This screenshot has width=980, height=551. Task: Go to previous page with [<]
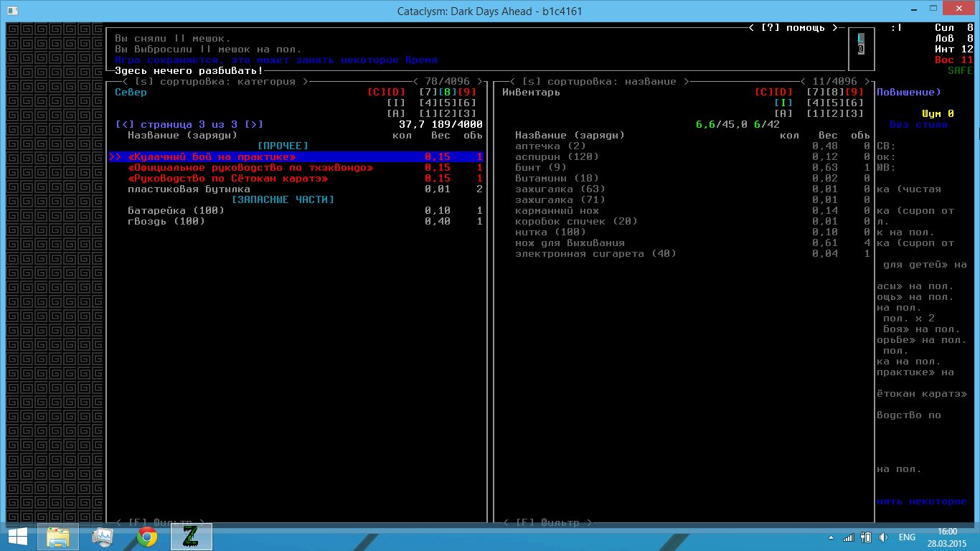click(125, 125)
